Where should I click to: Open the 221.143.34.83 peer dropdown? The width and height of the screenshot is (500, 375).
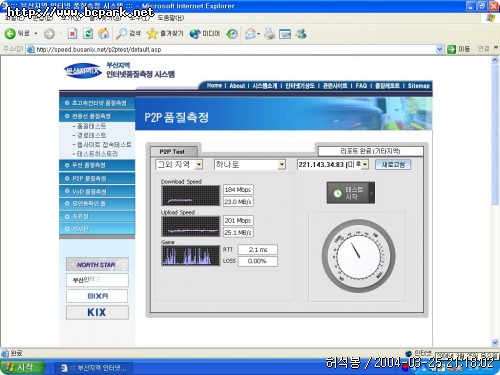(365, 164)
